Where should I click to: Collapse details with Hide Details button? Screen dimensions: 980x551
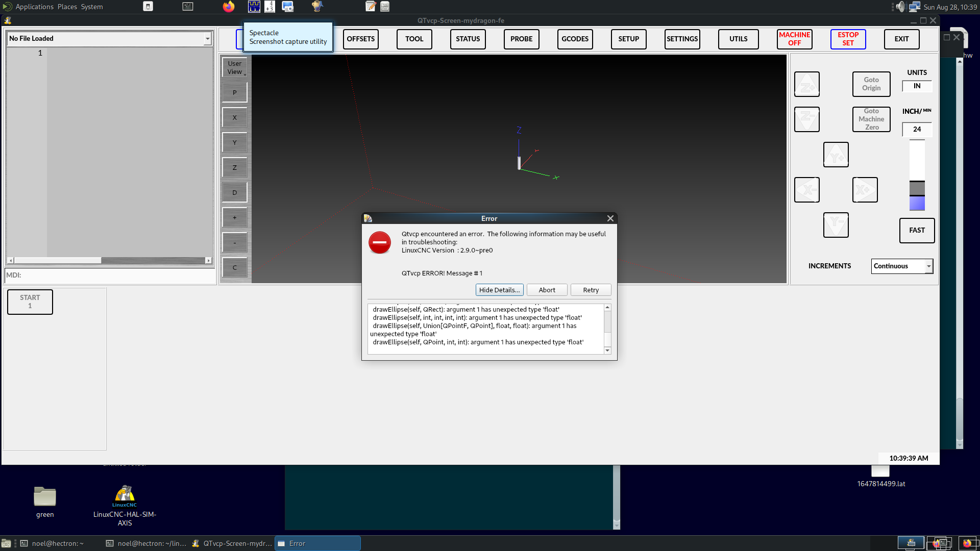[499, 290]
